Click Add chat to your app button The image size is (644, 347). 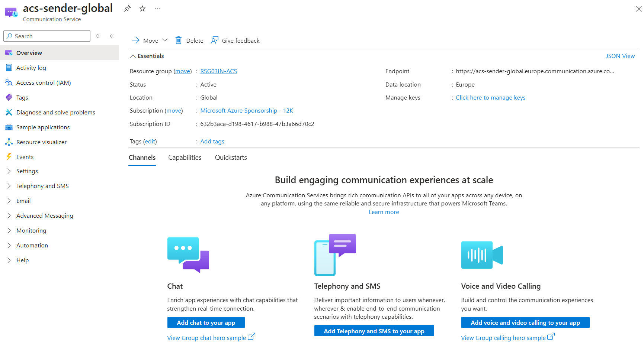coord(206,322)
